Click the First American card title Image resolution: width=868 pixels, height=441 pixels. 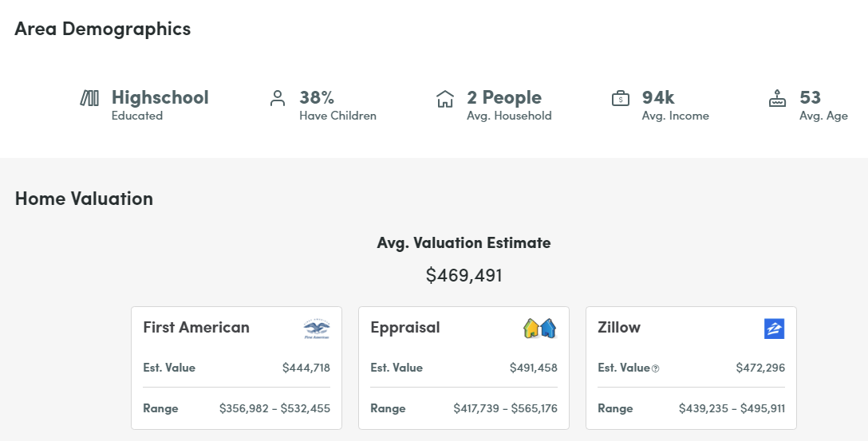coord(196,328)
